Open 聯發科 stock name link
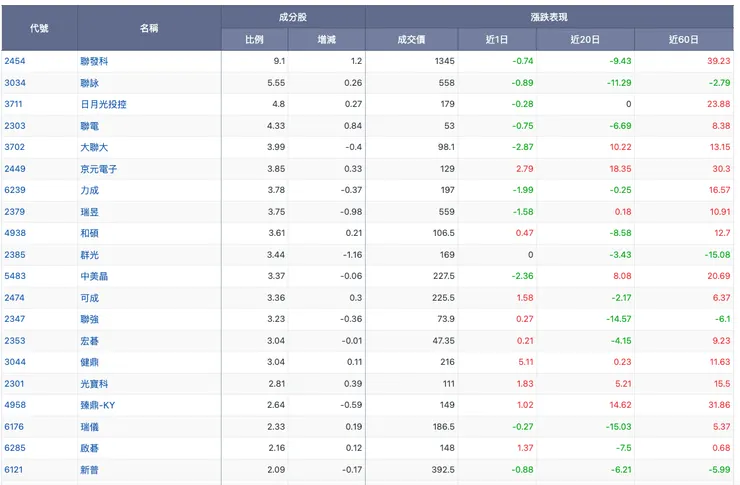 click(x=94, y=61)
